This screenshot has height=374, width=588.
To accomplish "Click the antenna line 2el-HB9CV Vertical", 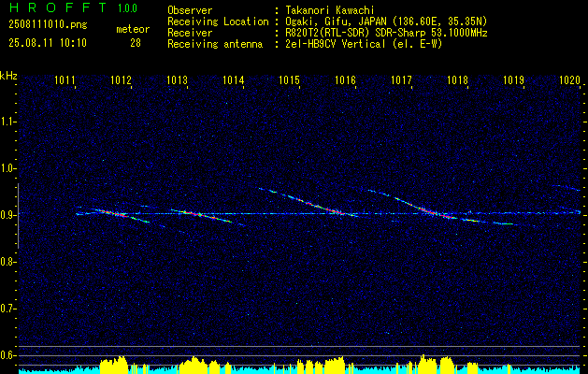I will [x=336, y=44].
